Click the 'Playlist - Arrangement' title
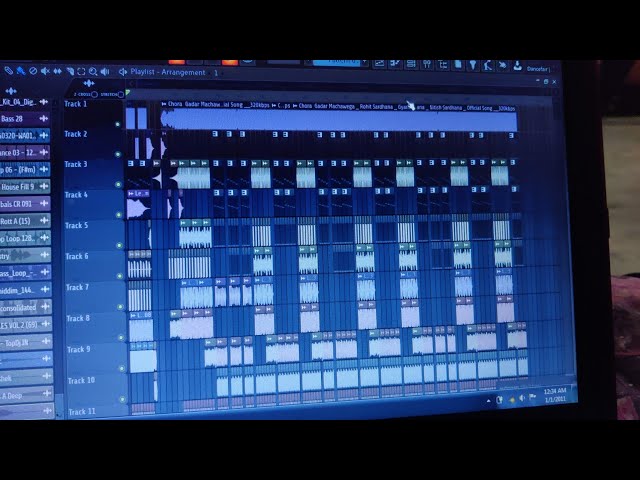The width and height of the screenshot is (640, 480). pyautogui.click(x=168, y=72)
